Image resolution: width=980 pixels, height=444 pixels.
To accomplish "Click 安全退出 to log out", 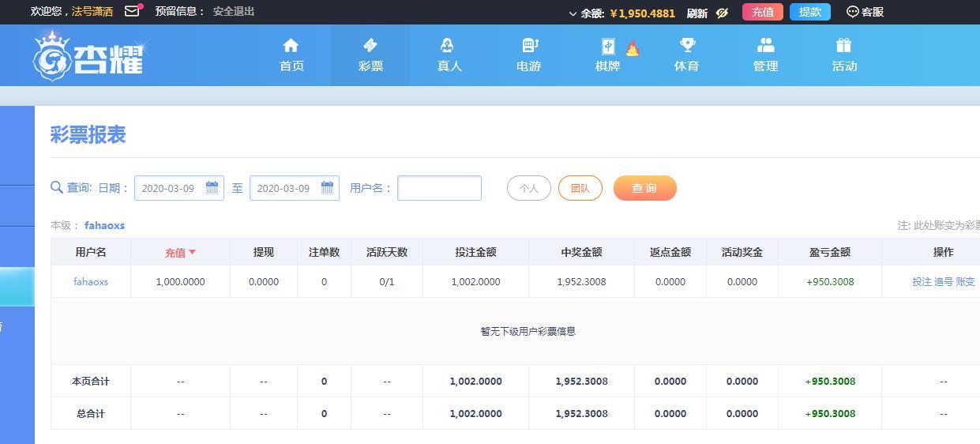I will tap(234, 11).
